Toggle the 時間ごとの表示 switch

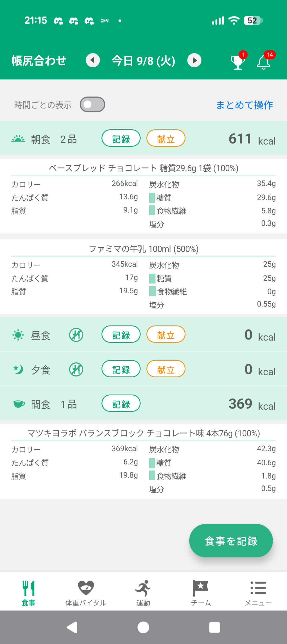(x=92, y=104)
